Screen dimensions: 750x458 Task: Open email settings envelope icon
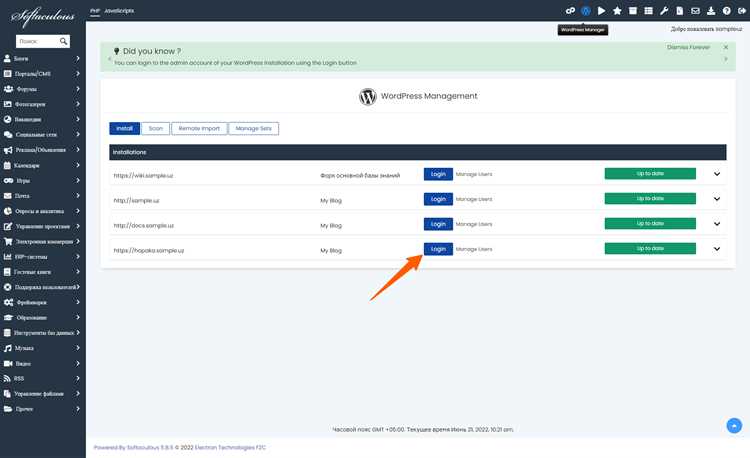coord(695,11)
